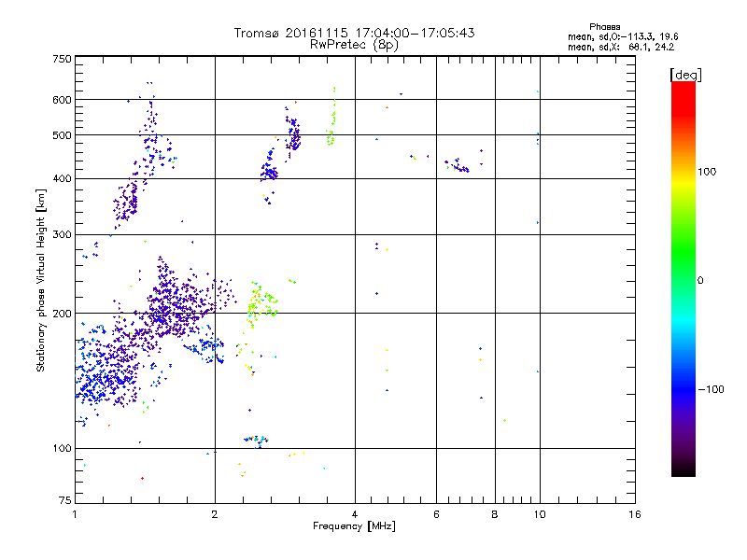Click the x-axis tick label "6"

pos(436,514)
